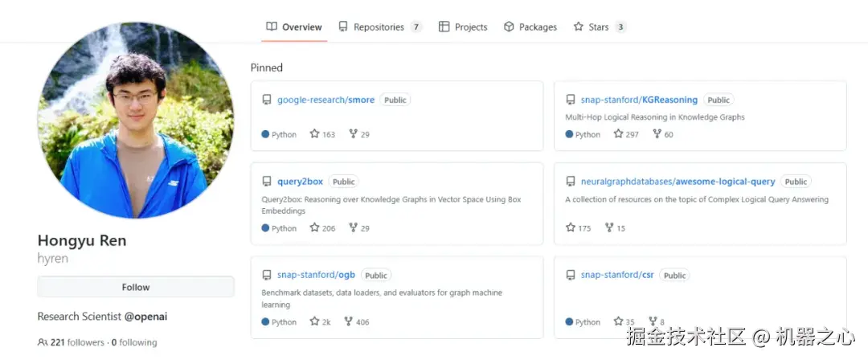The image size is (868, 360).
Task: Click the 'Benchmark datasets, data loaders' description
Action: pyautogui.click(x=382, y=298)
